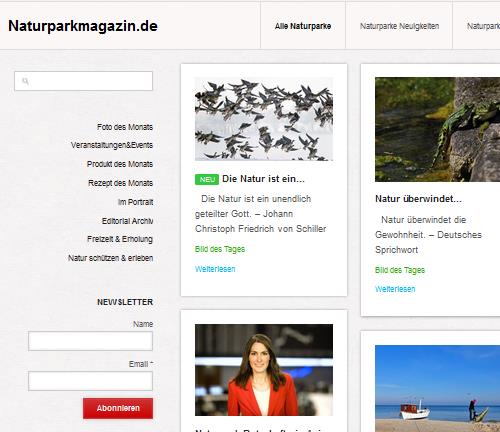Click the red Abonnieren button
The height and width of the screenshot is (432, 500).
tap(118, 408)
